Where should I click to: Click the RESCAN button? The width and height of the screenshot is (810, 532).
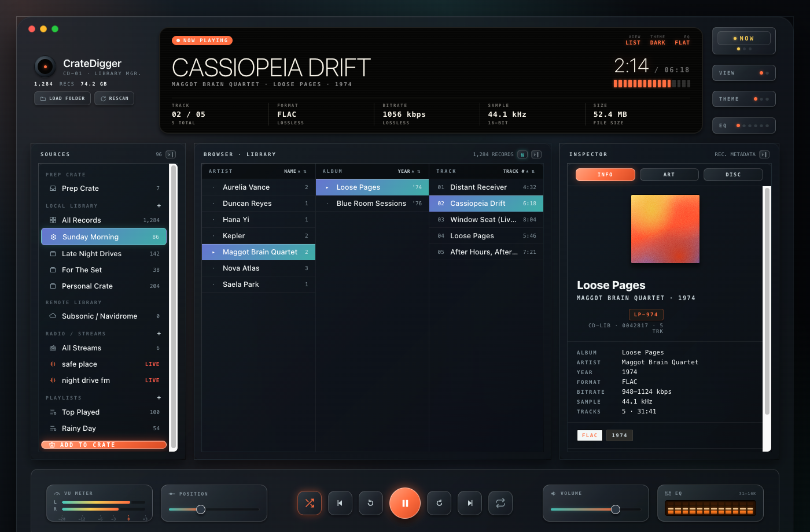point(115,98)
